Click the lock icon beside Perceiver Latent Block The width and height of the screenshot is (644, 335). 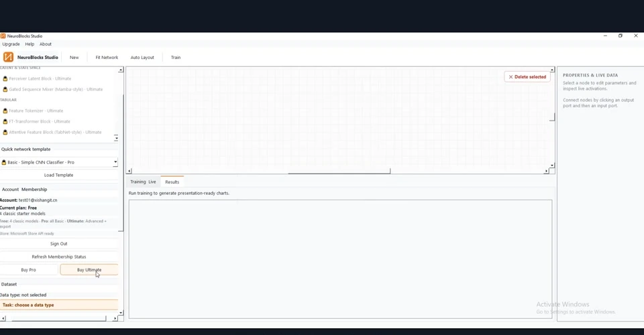click(x=5, y=78)
